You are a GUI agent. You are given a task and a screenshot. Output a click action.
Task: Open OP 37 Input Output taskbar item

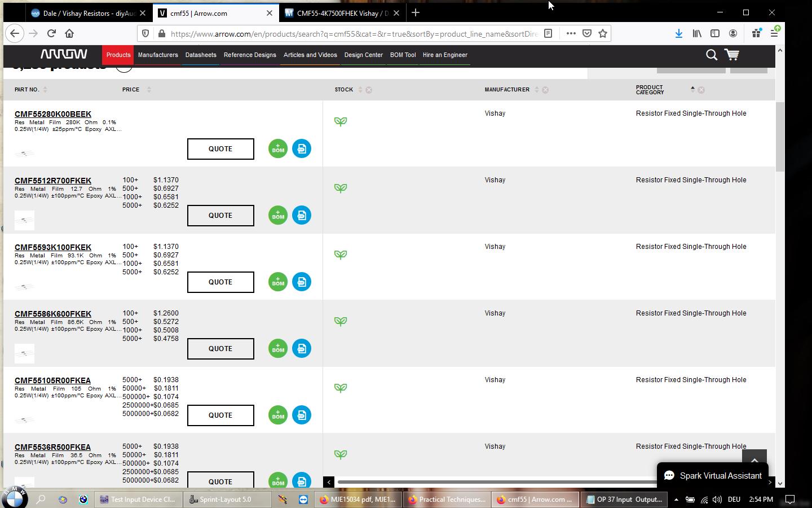624,500
